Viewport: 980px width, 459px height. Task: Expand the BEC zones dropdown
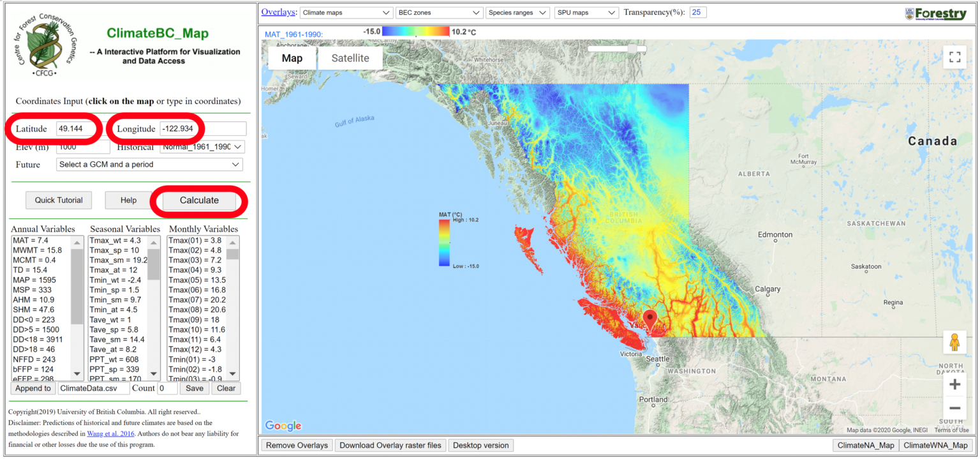[x=439, y=11]
